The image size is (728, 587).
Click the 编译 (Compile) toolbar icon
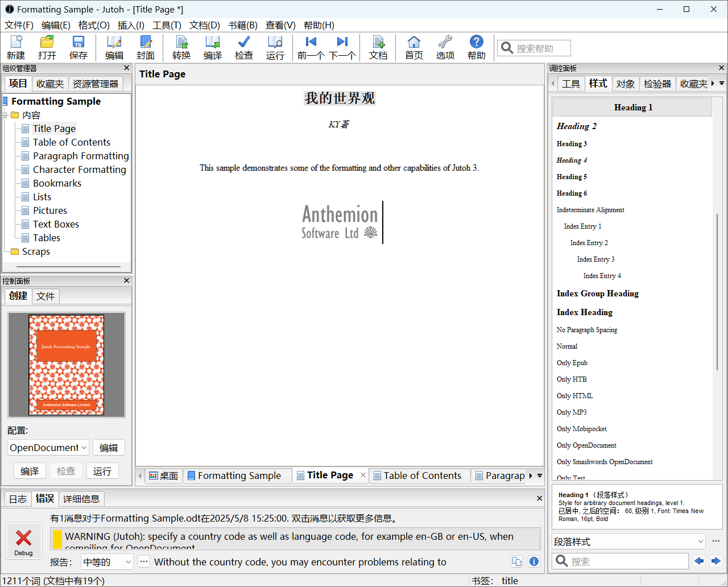coord(213,47)
